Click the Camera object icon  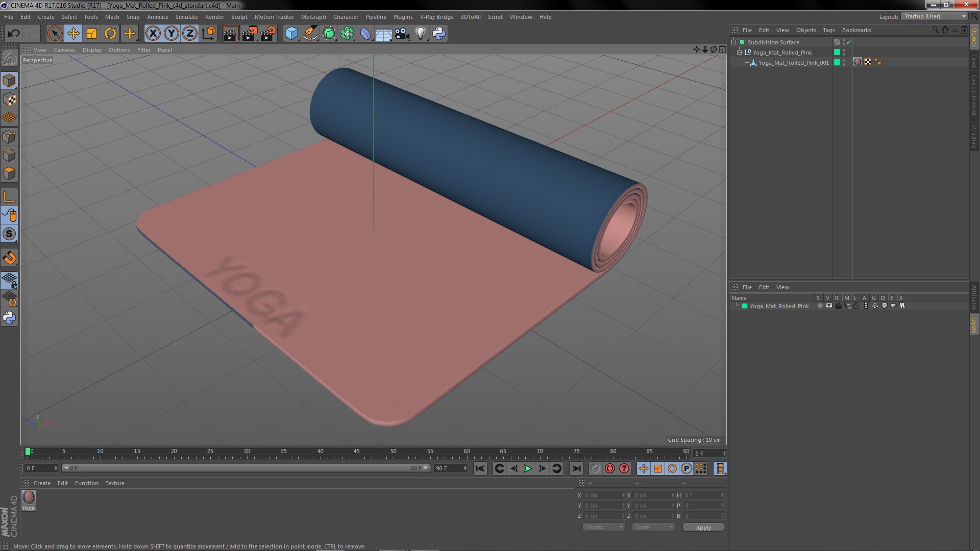click(x=402, y=34)
